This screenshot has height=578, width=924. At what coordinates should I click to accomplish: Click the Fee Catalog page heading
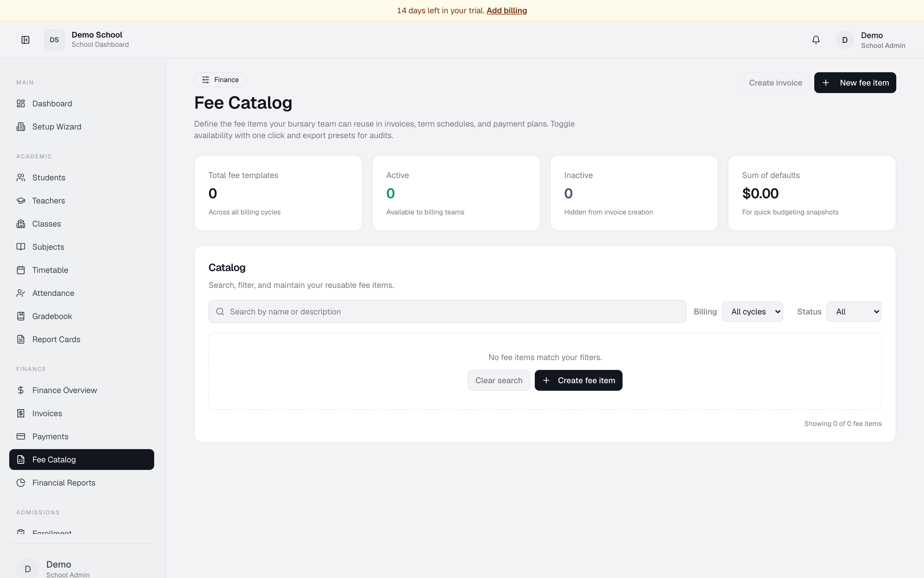[x=243, y=103]
